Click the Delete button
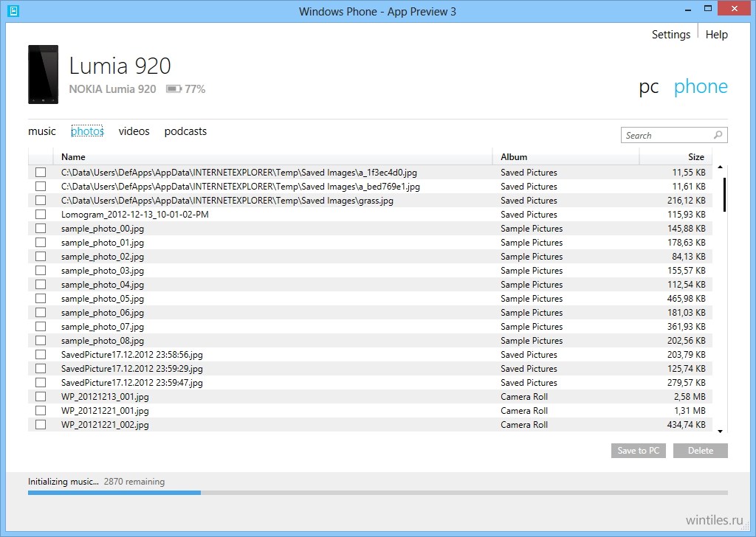 point(701,450)
